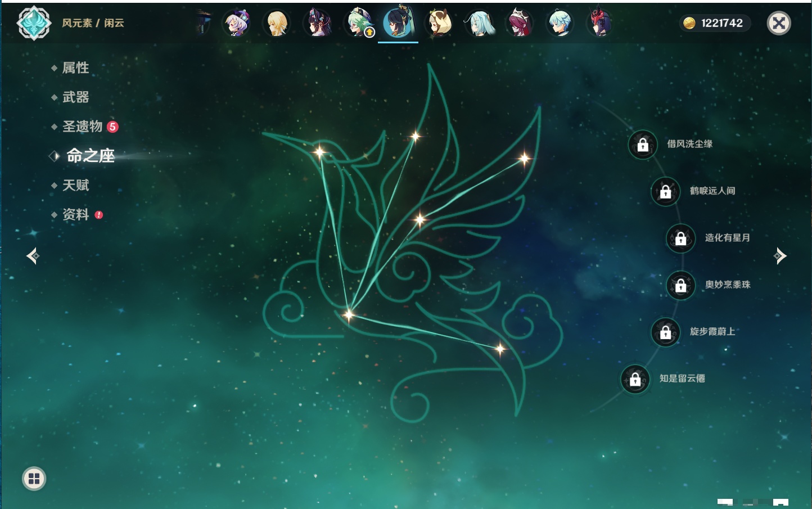The image size is (812, 509).
Task: Select the green-haired character with upgrade arrow
Action: click(358, 24)
